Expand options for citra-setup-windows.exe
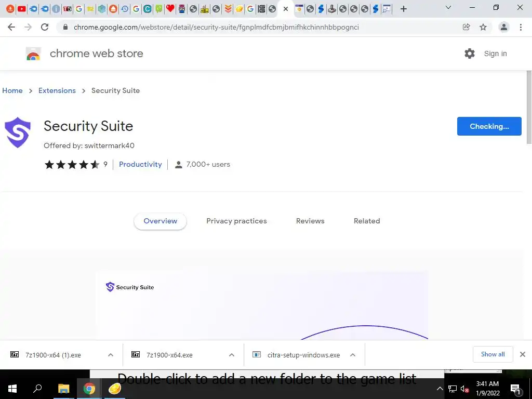 pos(353,355)
